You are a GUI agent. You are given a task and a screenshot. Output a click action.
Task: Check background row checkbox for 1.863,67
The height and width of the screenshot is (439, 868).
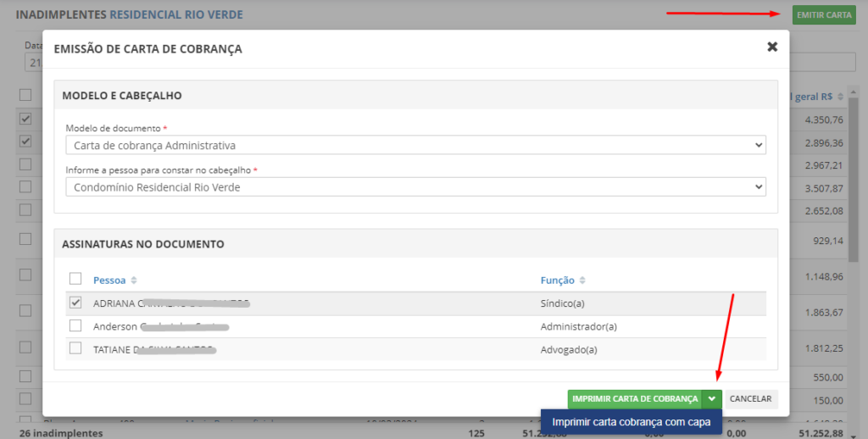tap(25, 310)
